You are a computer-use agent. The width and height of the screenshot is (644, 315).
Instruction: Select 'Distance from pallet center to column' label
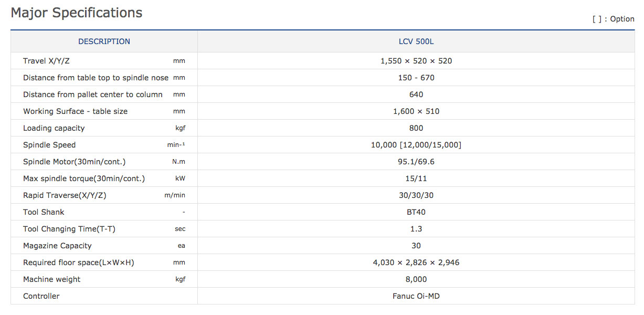93,94
